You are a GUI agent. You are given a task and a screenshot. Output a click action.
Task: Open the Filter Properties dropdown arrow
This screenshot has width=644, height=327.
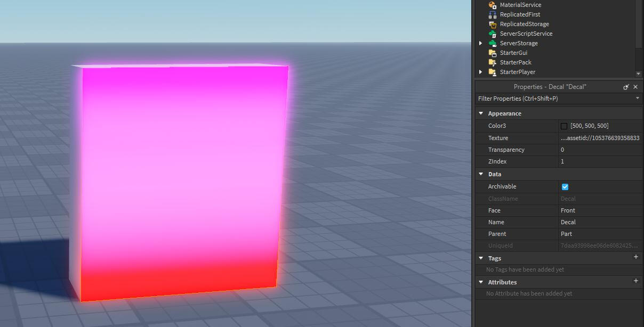pyautogui.click(x=638, y=99)
